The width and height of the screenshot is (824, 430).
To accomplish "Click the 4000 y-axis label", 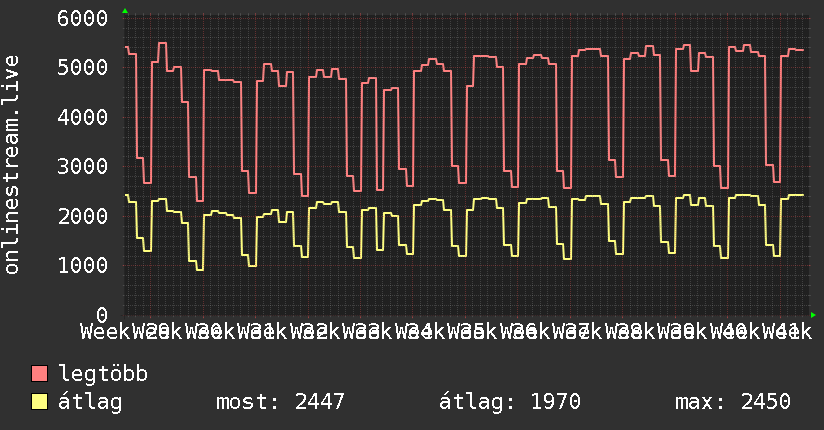I will pos(83,117).
